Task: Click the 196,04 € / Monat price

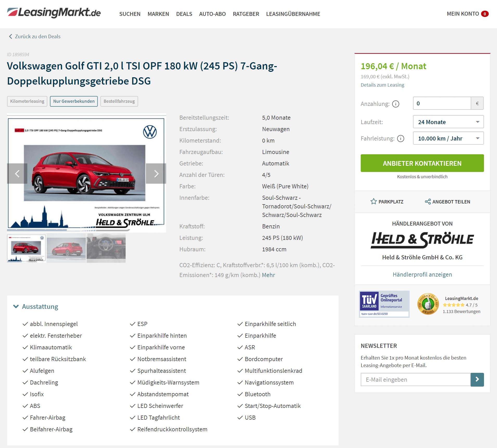Action: point(393,66)
